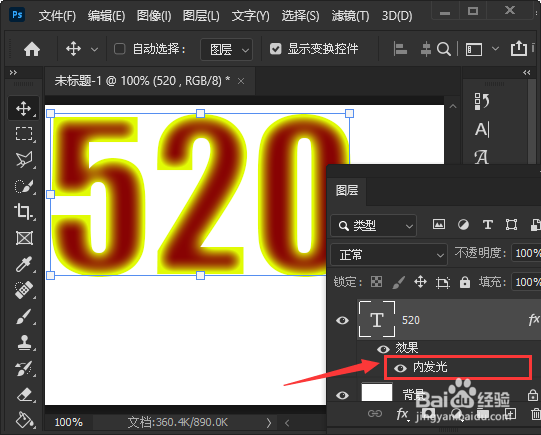Viewport: 541px width, 435px height.
Task: Expand the toolbox double arrow
Action: point(13,72)
